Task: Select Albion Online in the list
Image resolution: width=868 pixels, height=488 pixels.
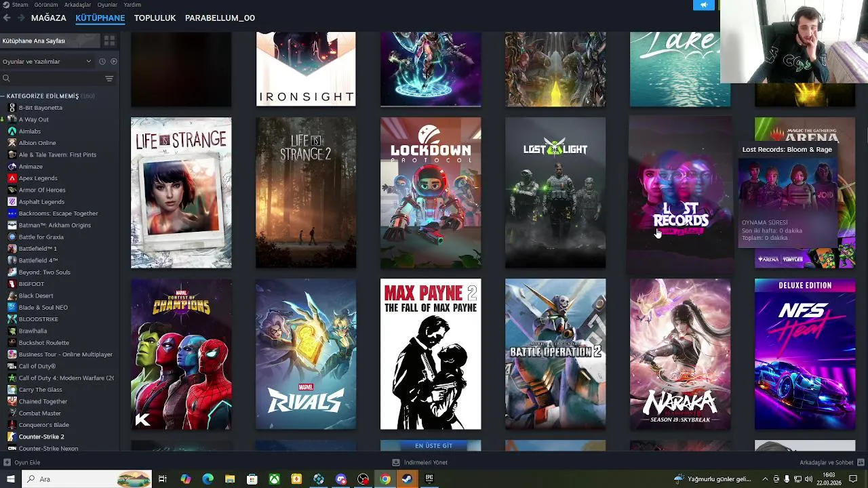Action: [x=37, y=143]
